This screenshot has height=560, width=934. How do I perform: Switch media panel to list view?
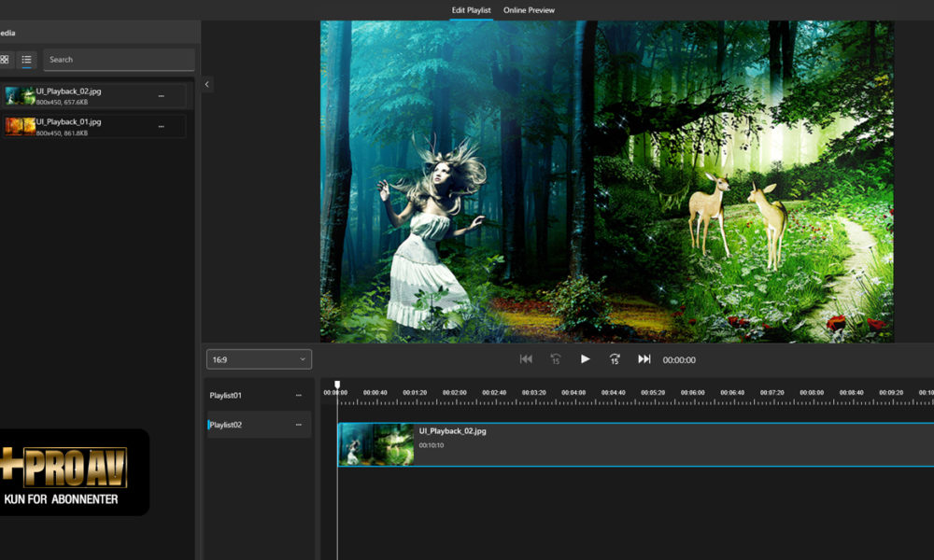click(27, 60)
